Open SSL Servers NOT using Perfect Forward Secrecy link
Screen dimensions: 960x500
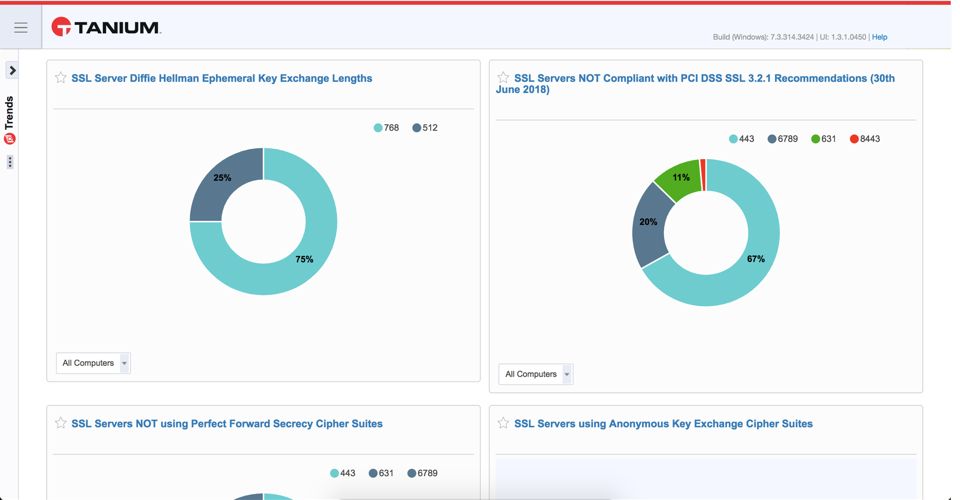(227, 424)
